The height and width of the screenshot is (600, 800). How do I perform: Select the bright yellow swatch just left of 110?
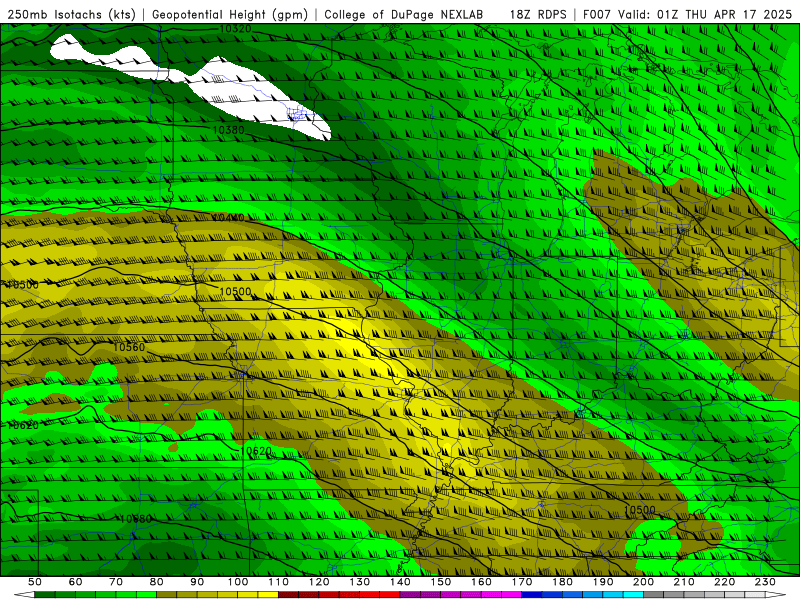click(x=268, y=595)
